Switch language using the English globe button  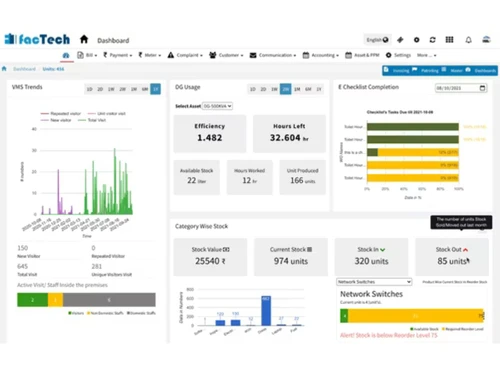click(x=377, y=40)
